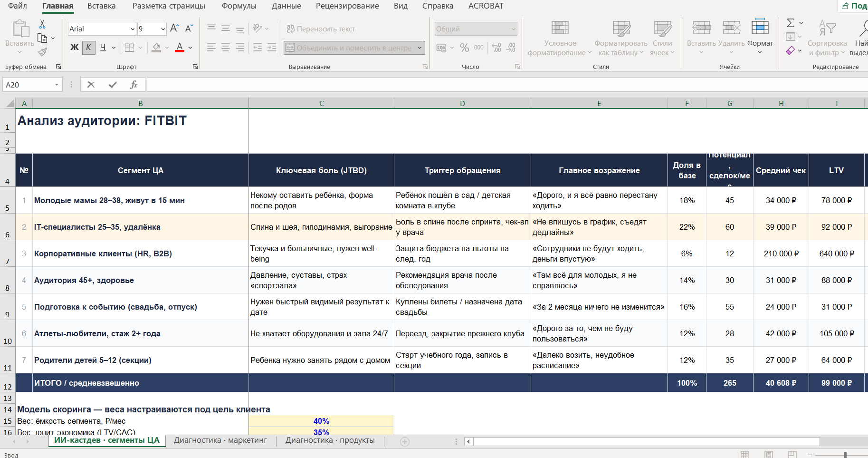Viewport: 868px width, 458px height.
Task: Open the Диагностика · маркетинг sheet tab
Action: click(x=220, y=440)
